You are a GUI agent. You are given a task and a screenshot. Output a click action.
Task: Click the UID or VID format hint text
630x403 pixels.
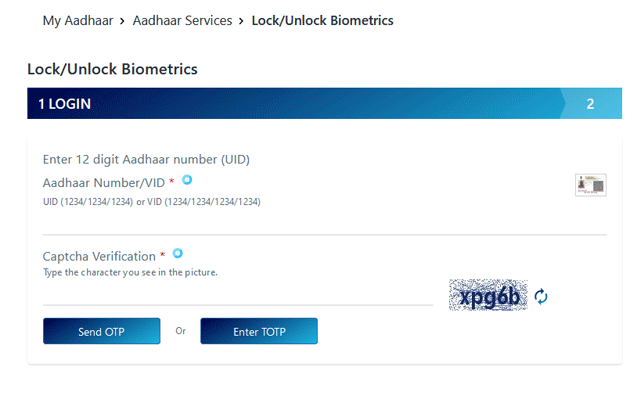click(x=151, y=202)
